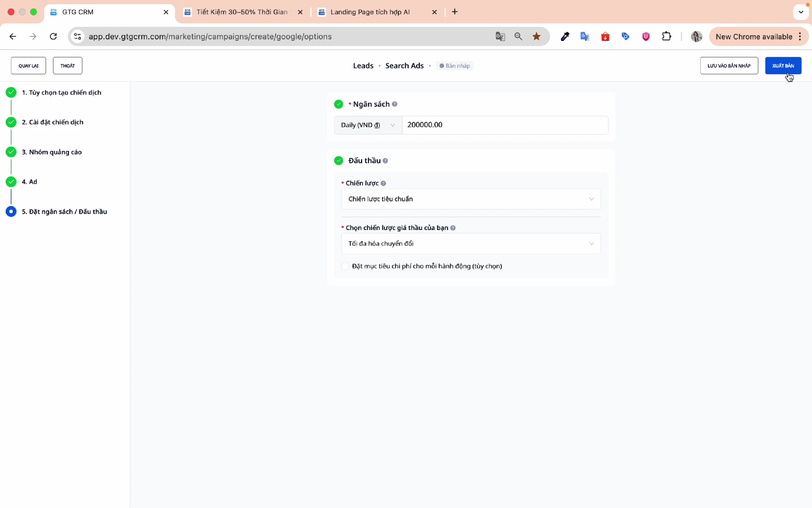
Task: Go to step 3. Nhóm quảng cáo
Action: tap(52, 152)
